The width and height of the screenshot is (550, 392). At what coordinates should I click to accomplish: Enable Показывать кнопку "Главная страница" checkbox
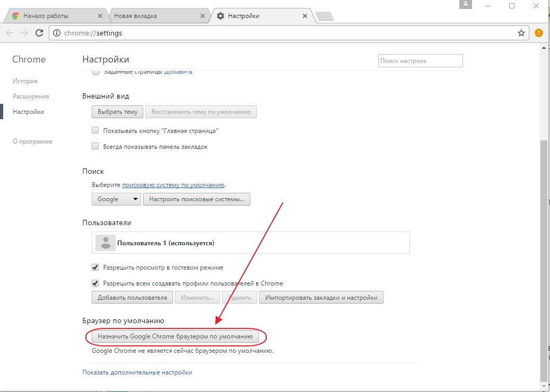(95, 130)
